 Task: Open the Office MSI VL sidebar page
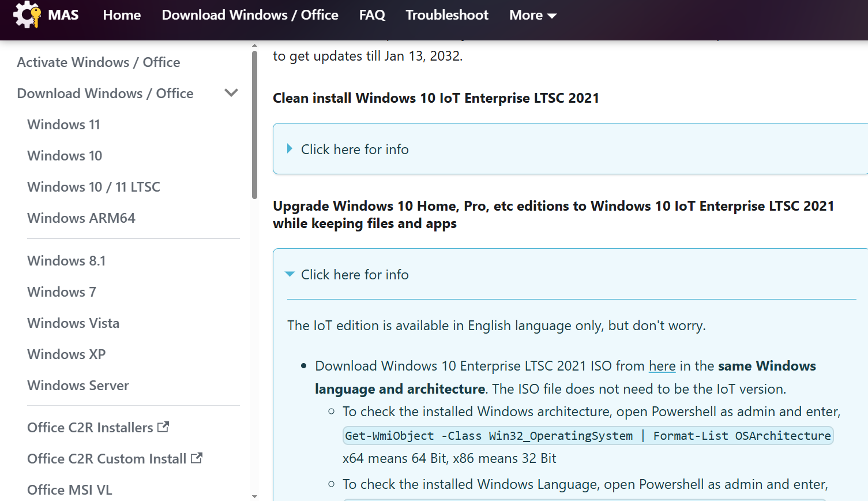coord(70,490)
